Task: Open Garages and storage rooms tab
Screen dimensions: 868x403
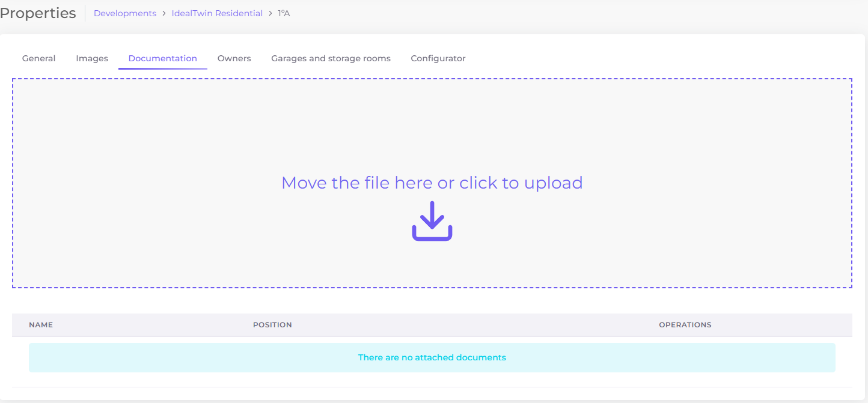Action: [331, 58]
